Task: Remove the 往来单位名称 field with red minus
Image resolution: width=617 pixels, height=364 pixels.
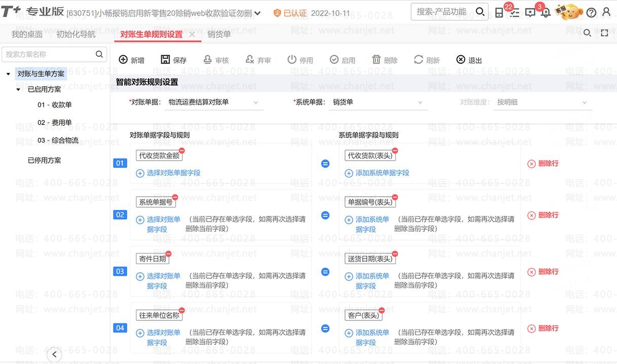Action: pyautogui.click(x=182, y=310)
